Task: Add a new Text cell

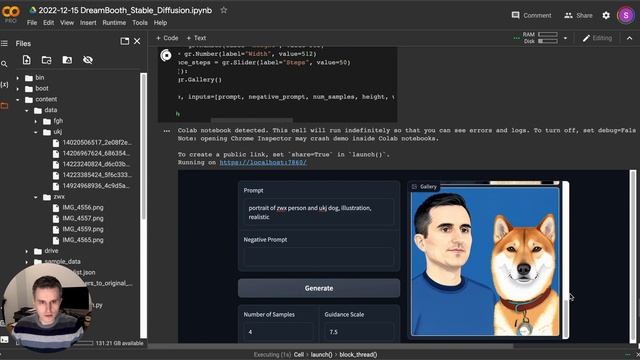Action: click(x=196, y=38)
